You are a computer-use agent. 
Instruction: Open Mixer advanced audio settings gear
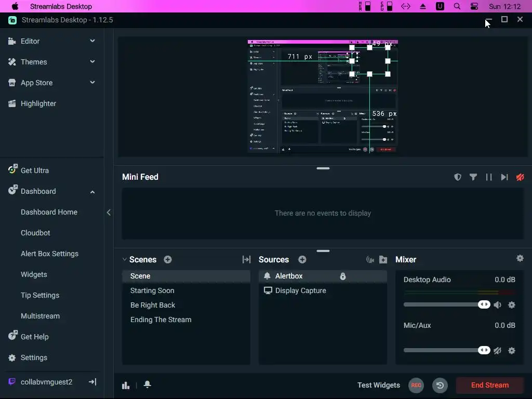(520, 259)
